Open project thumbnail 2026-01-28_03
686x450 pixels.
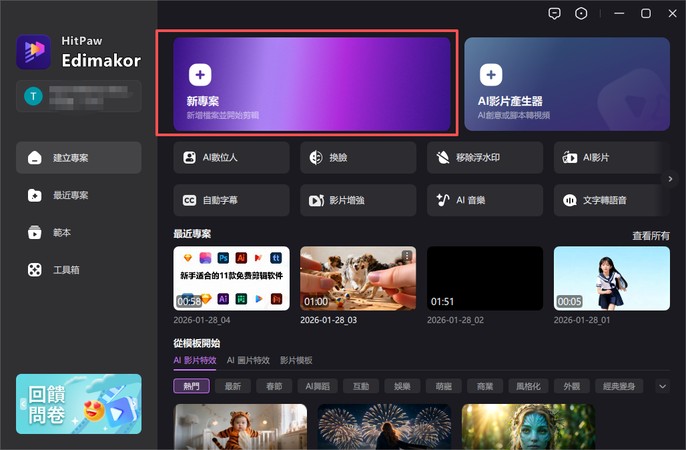click(358, 278)
